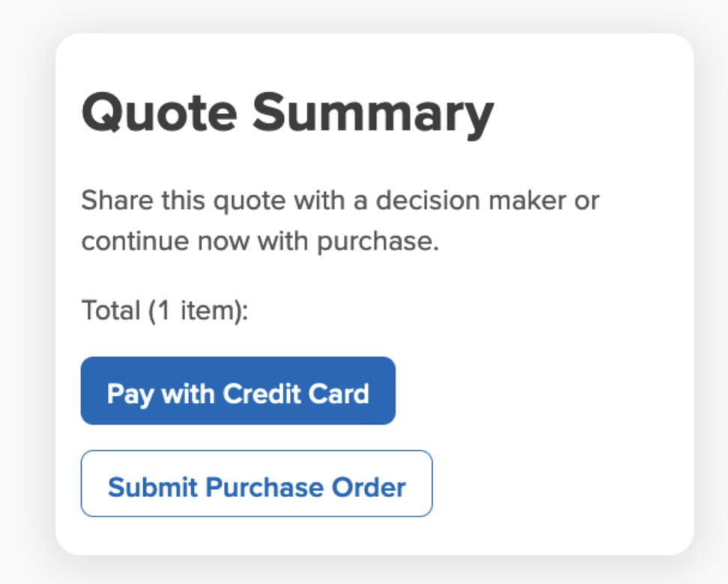Click the 'decision maker' phrase

coord(471,201)
